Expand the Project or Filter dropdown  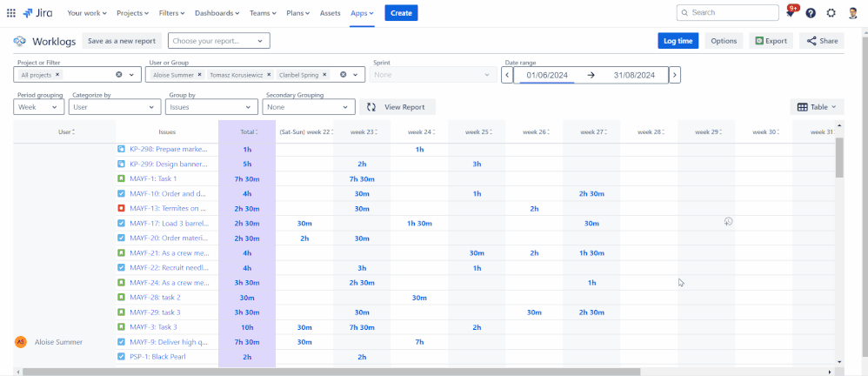pos(131,74)
